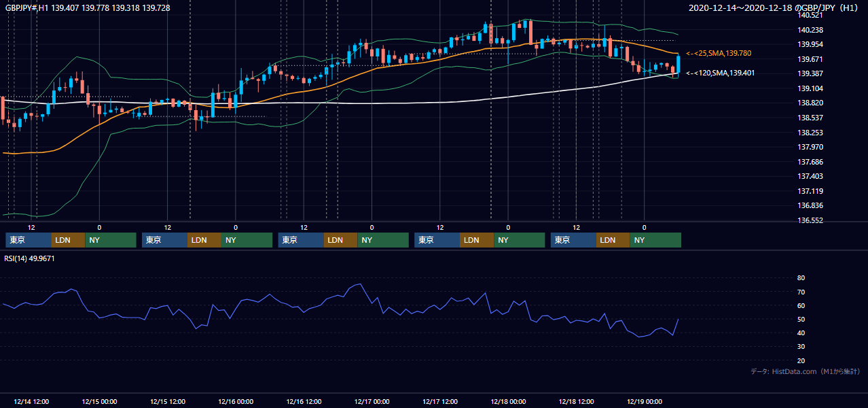Click the rightmost NY session block
The height and width of the screenshot is (408, 868).
[x=655, y=240]
